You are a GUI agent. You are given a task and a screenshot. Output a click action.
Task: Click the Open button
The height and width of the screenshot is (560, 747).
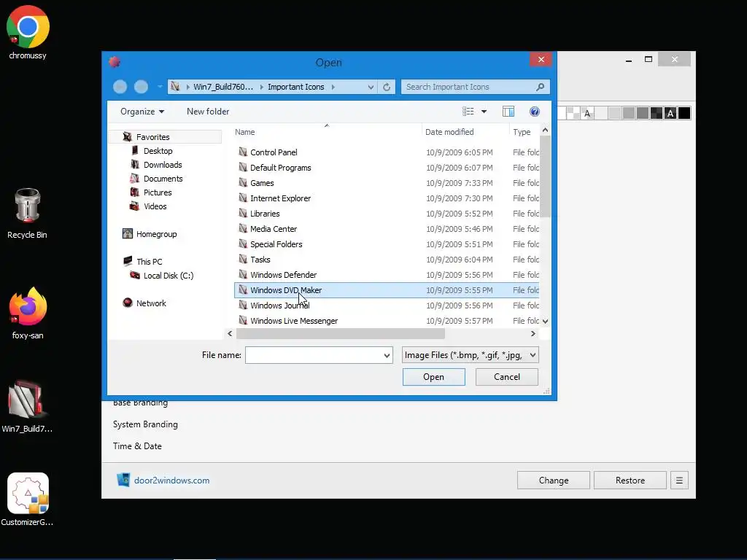coord(433,377)
